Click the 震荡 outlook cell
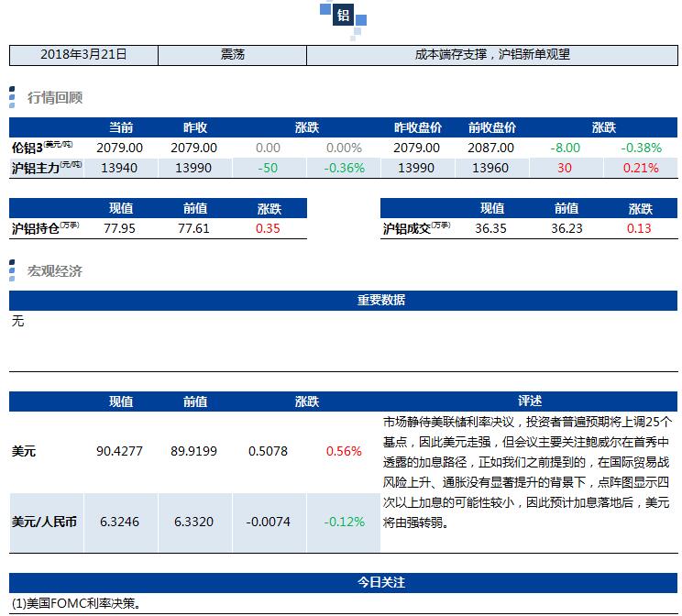The image size is (682, 616). [232, 55]
